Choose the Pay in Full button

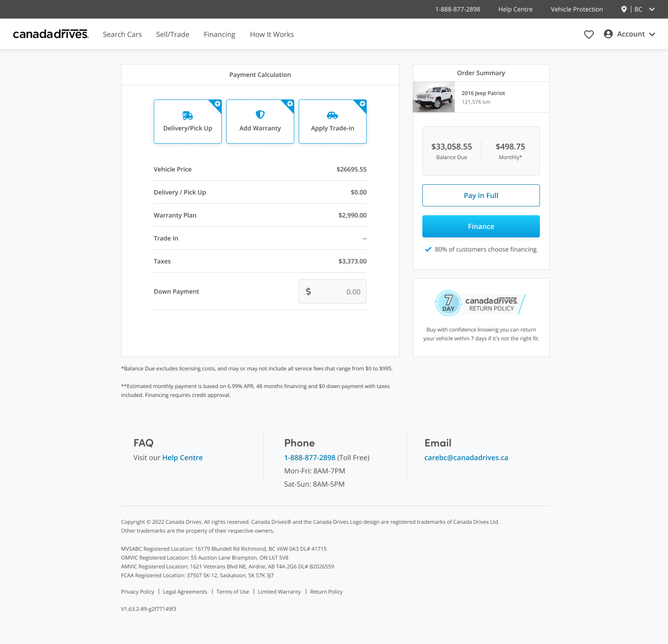tap(480, 195)
